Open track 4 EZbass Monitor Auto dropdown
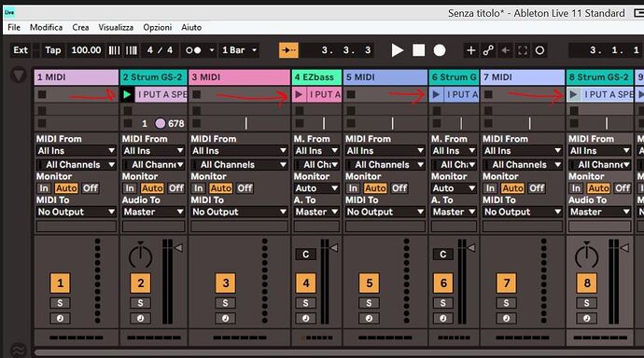The width and height of the screenshot is (644, 358). (316, 188)
